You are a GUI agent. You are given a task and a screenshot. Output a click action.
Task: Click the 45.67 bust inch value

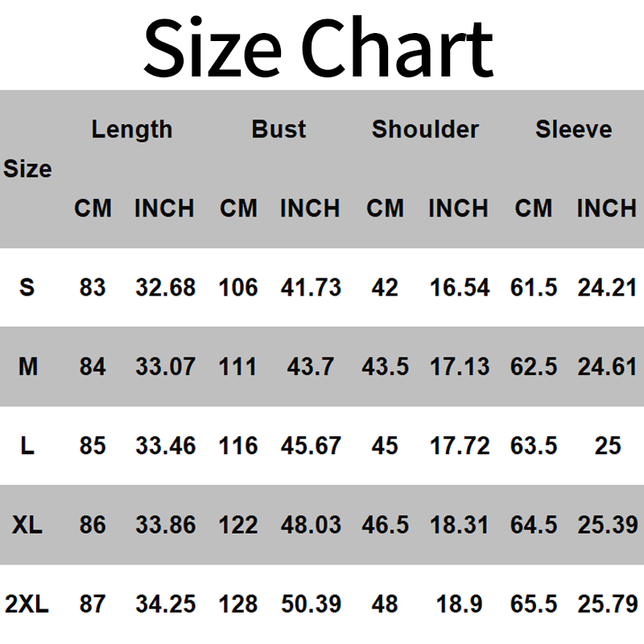point(311,446)
